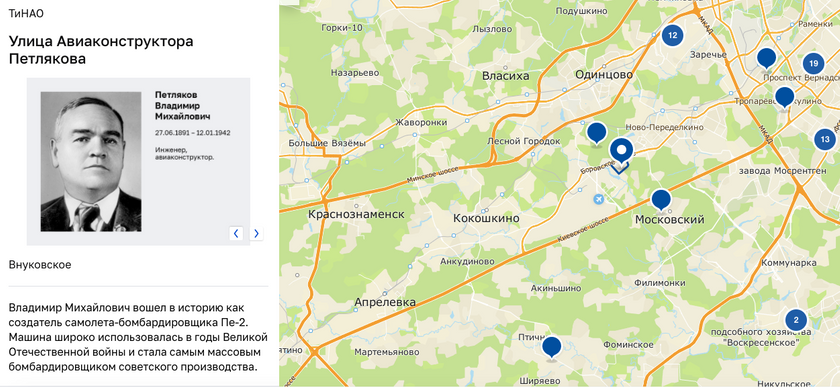Screen dimensions: 840x387
Task: Select the map pin near Птичное
Action: point(551,348)
